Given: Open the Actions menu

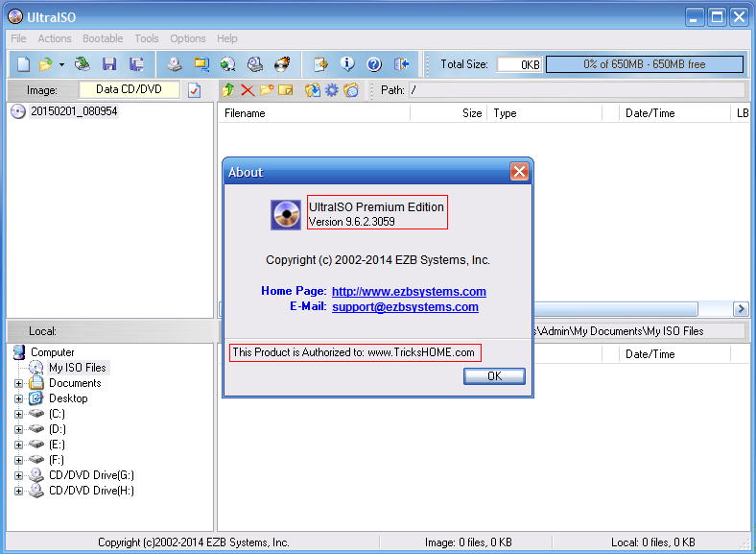Looking at the screenshot, I should tap(55, 38).
